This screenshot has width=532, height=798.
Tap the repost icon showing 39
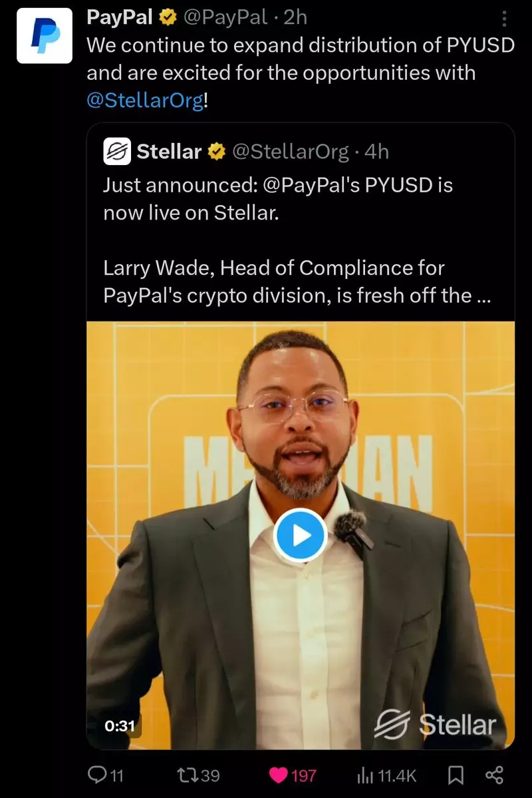[x=198, y=775]
